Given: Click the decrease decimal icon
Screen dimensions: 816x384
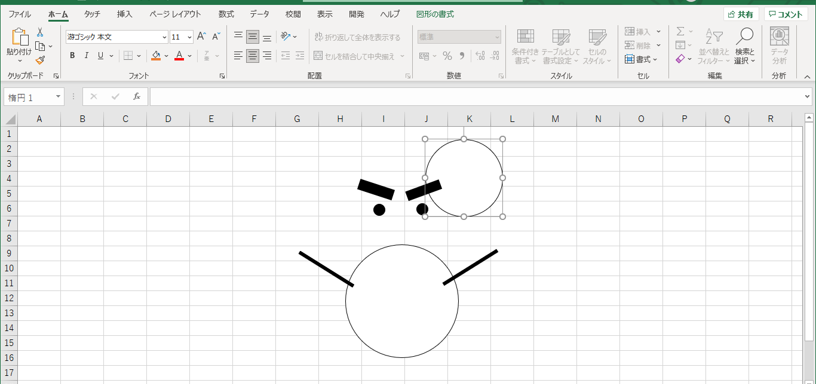Looking at the screenshot, I should coord(495,56).
